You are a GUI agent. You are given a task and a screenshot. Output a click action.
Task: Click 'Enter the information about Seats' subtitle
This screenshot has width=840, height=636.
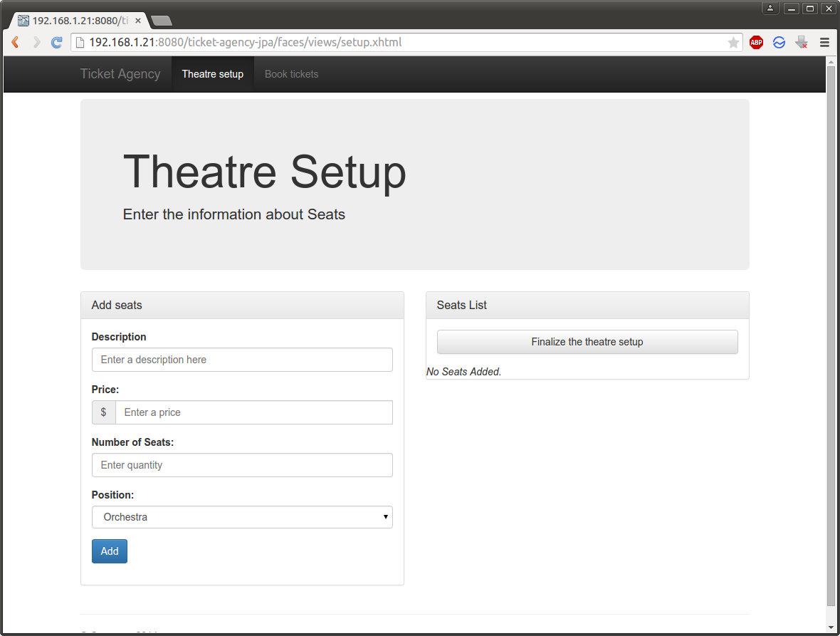(x=234, y=214)
